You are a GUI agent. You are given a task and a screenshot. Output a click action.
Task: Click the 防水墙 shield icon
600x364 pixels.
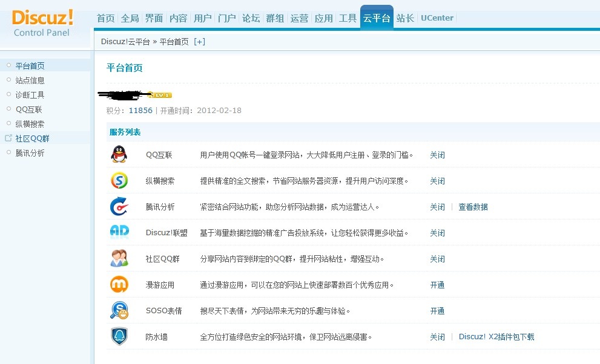(x=119, y=336)
